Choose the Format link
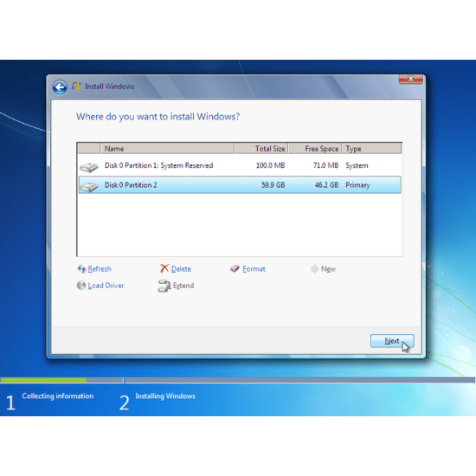Viewport: 476px width, 476px height. [254, 269]
